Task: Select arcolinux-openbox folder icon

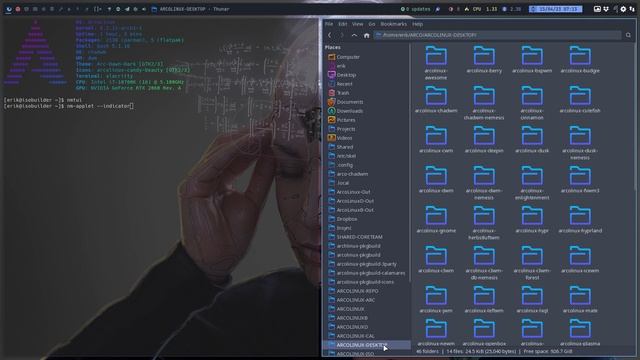Action: (484, 329)
